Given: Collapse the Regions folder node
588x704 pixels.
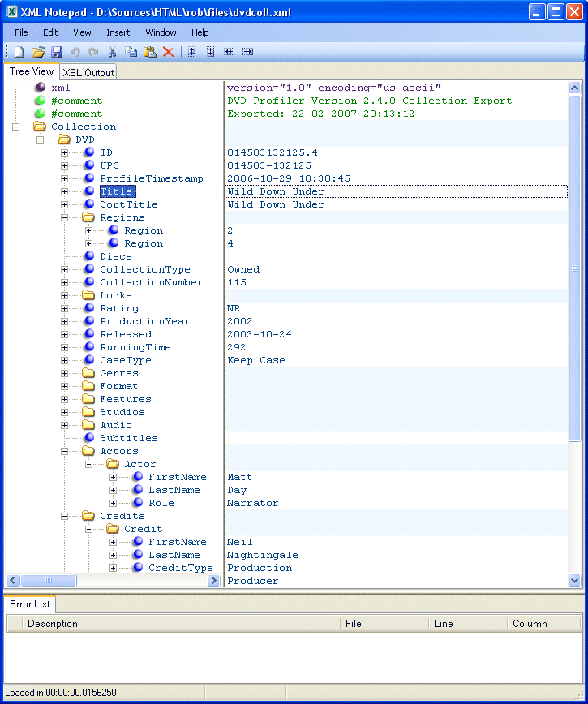Looking at the screenshot, I should click(64, 217).
